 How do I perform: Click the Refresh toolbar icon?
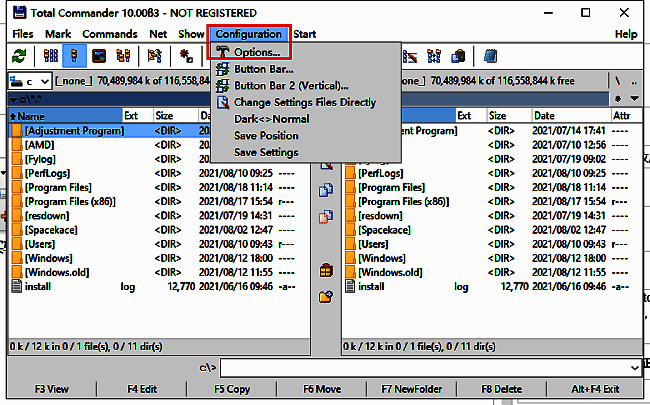coord(17,56)
